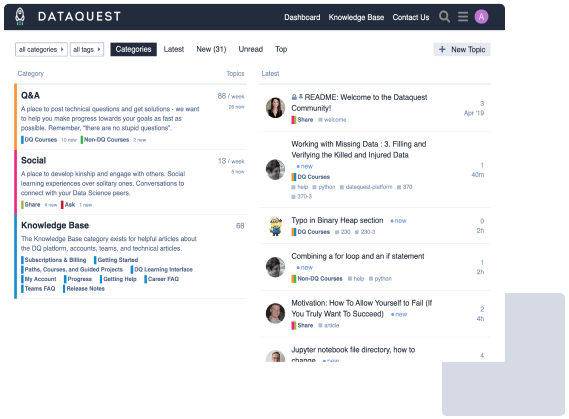
Task: Click the README author avatar
Action: (x=275, y=108)
